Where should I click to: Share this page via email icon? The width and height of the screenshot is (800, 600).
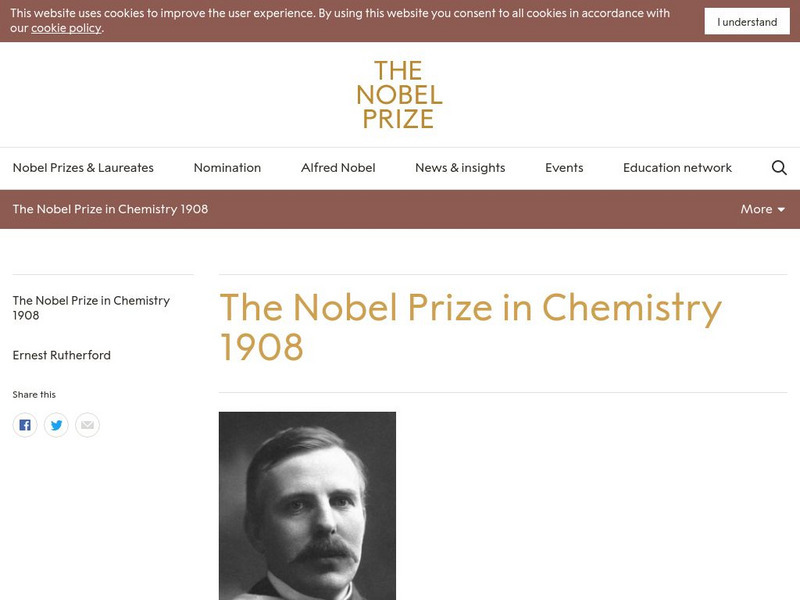[87, 425]
